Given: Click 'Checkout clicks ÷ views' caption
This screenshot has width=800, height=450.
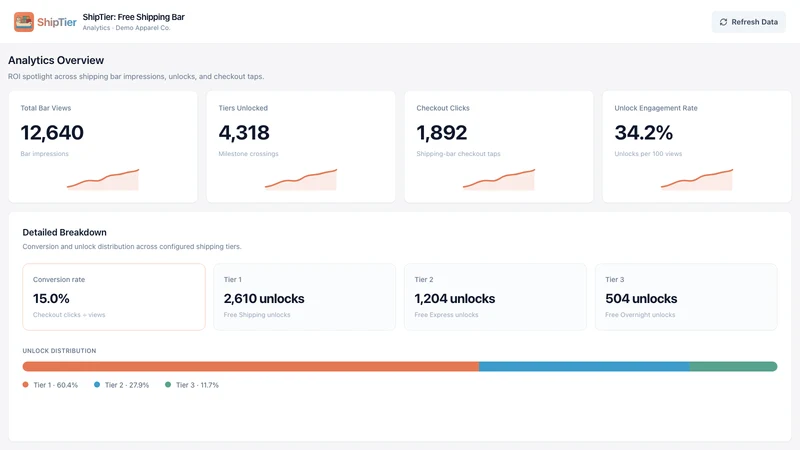Looking at the screenshot, I should pyautogui.click(x=69, y=315).
